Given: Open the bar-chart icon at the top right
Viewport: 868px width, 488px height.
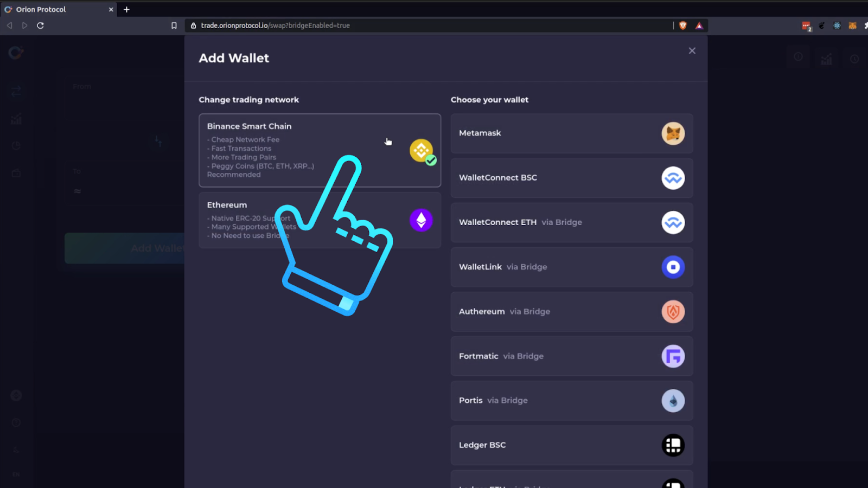Looking at the screenshot, I should [x=826, y=59].
